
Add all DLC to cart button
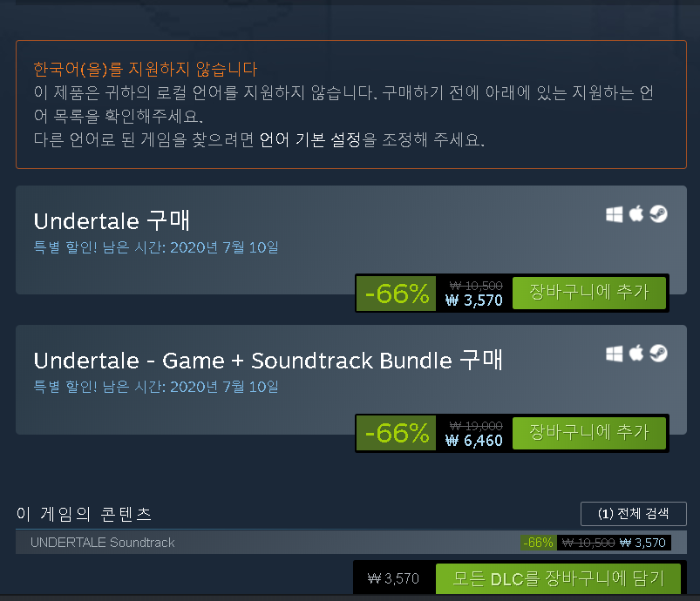click(x=558, y=578)
